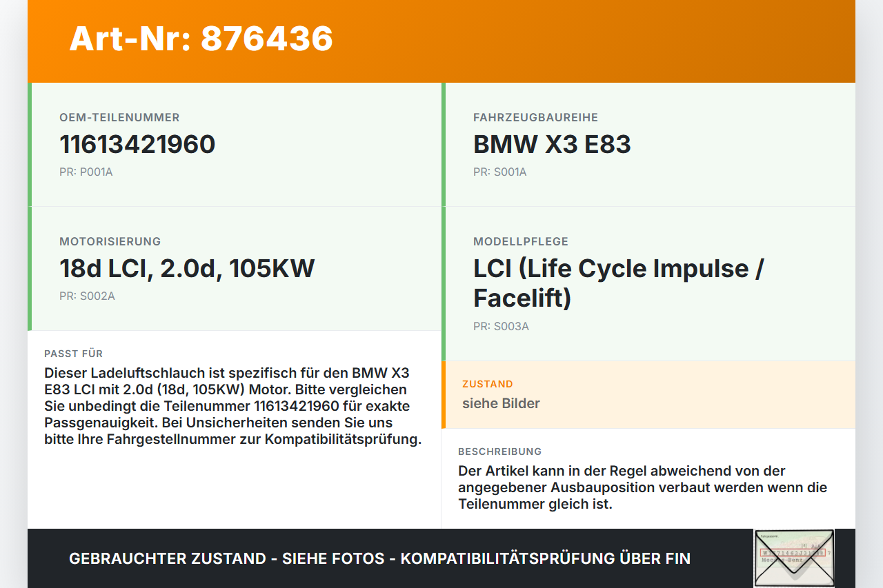883x588 pixels.
Task: Click the description text about Ausbauposition
Action: (x=642, y=487)
